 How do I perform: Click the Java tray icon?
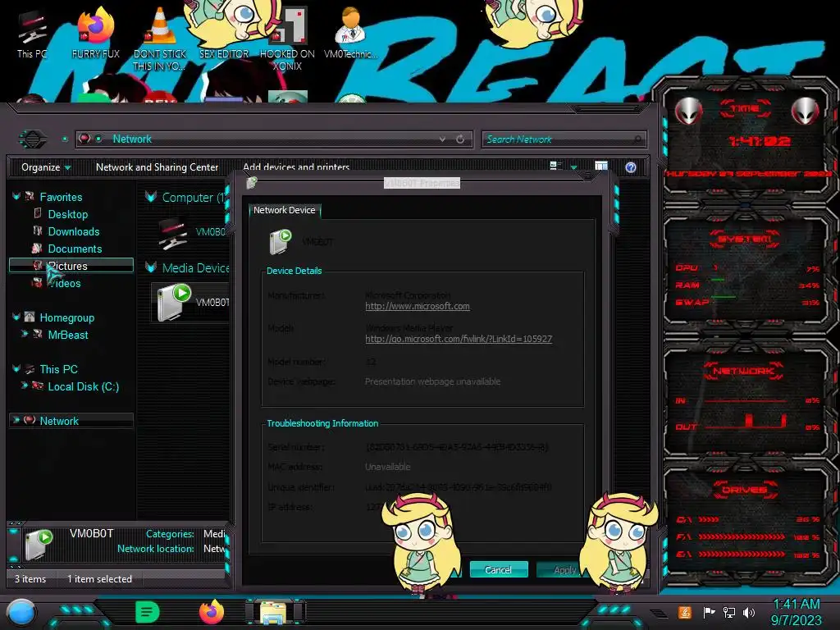tap(685, 612)
